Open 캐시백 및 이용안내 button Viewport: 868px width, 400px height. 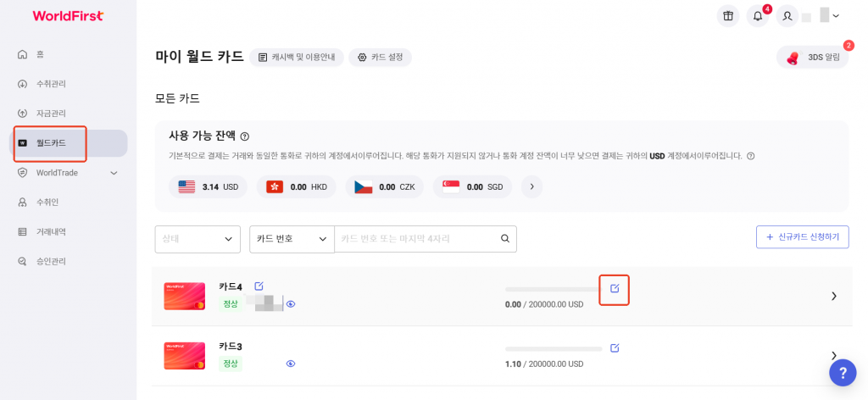[297, 57]
